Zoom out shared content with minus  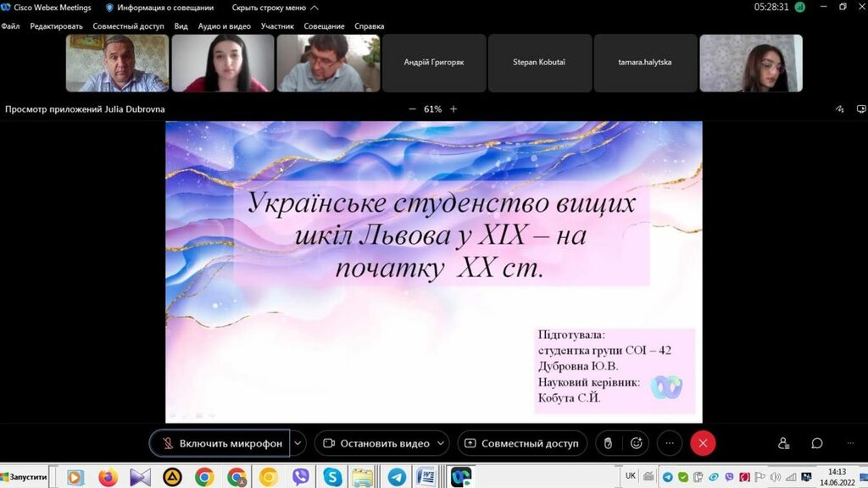(x=412, y=109)
